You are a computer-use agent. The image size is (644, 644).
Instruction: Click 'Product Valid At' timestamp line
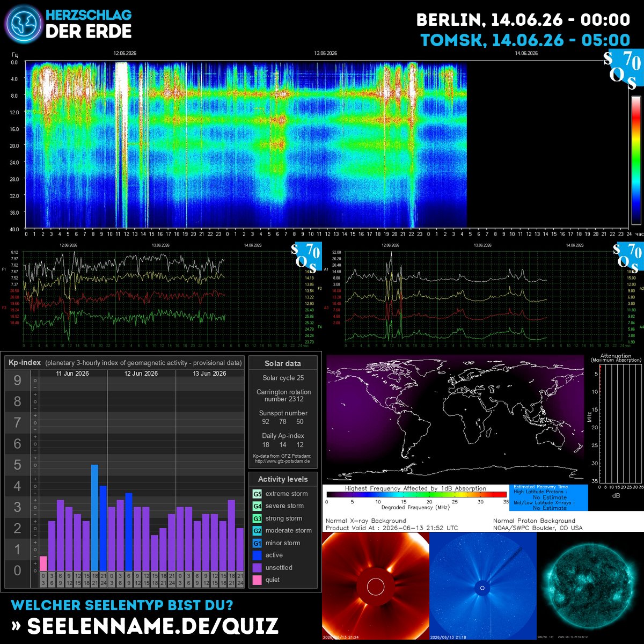coord(392,528)
